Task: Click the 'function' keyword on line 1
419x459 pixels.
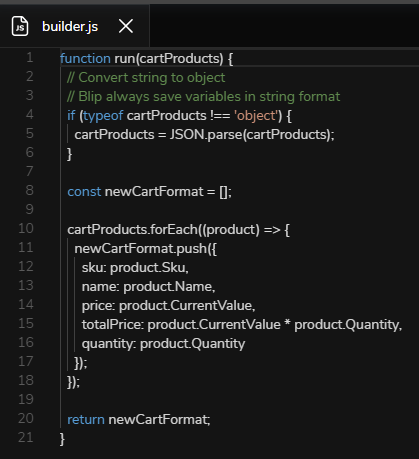Action: pyautogui.click(x=85, y=59)
